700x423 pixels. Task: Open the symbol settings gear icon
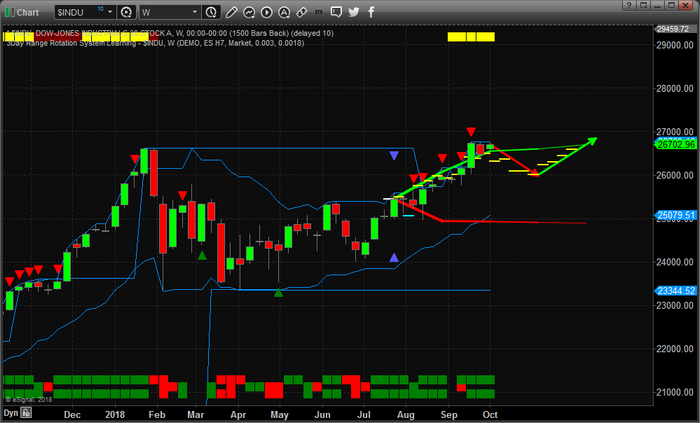pos(126,13)
